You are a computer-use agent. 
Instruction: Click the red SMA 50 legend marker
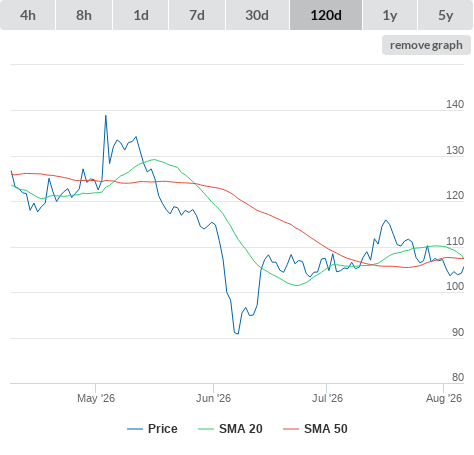291,429
